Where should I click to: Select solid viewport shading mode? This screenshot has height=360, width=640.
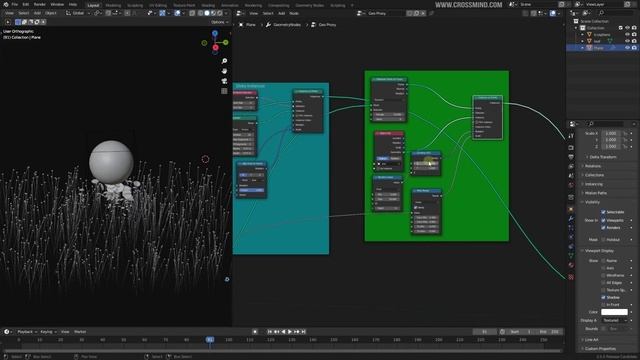pos(207,13)
